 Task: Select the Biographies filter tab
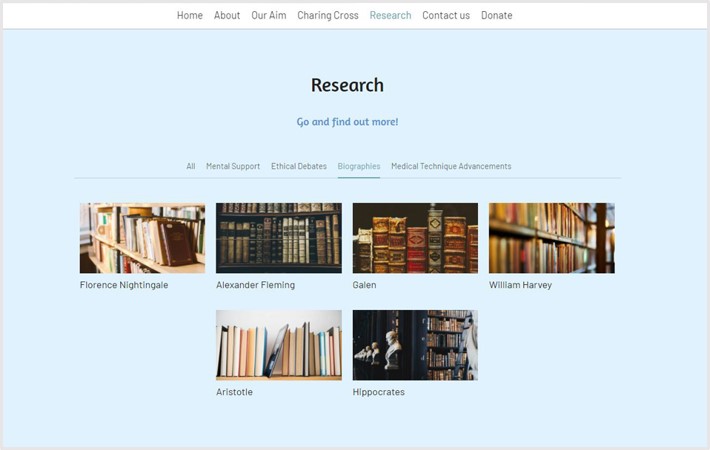click(x=359, y=166)
